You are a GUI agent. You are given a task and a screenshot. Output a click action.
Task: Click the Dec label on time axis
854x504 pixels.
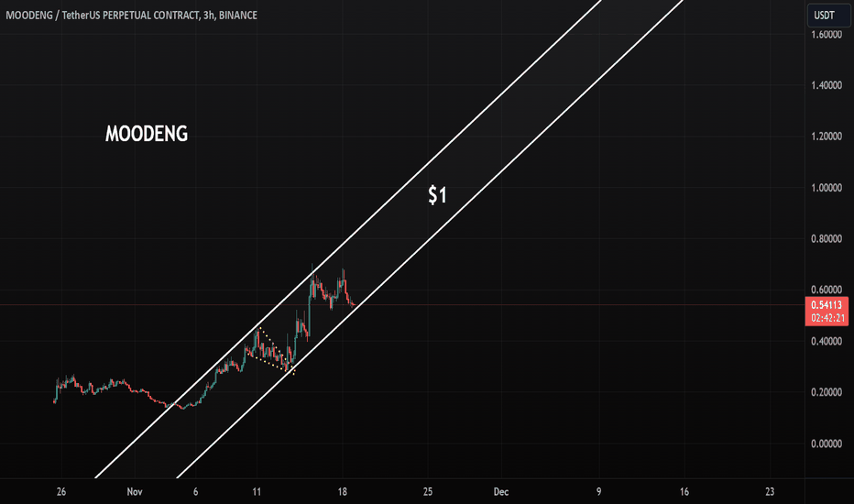point(501,491)
